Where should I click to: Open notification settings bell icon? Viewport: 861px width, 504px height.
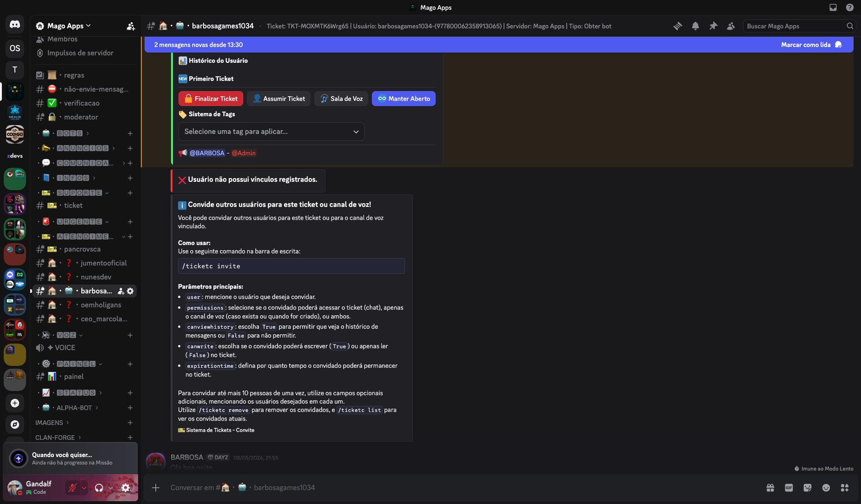pyautogui.click(x=695, y=26)
